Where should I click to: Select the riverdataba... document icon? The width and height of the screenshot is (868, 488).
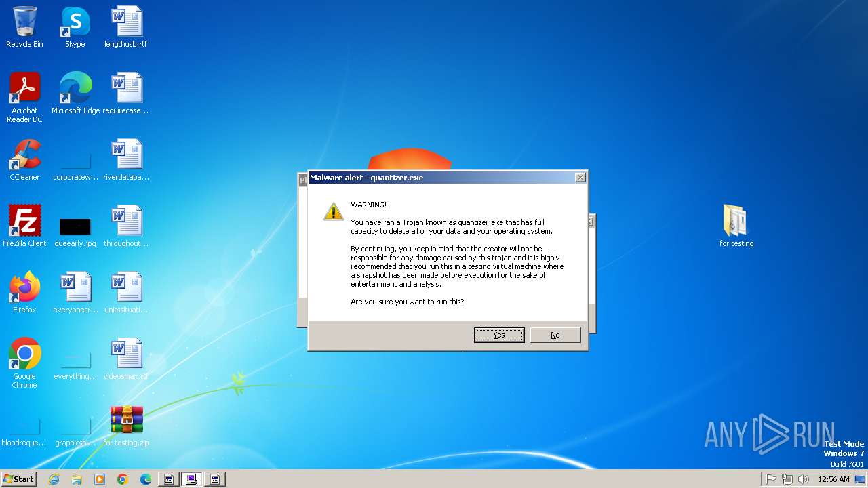coord(126,160)
